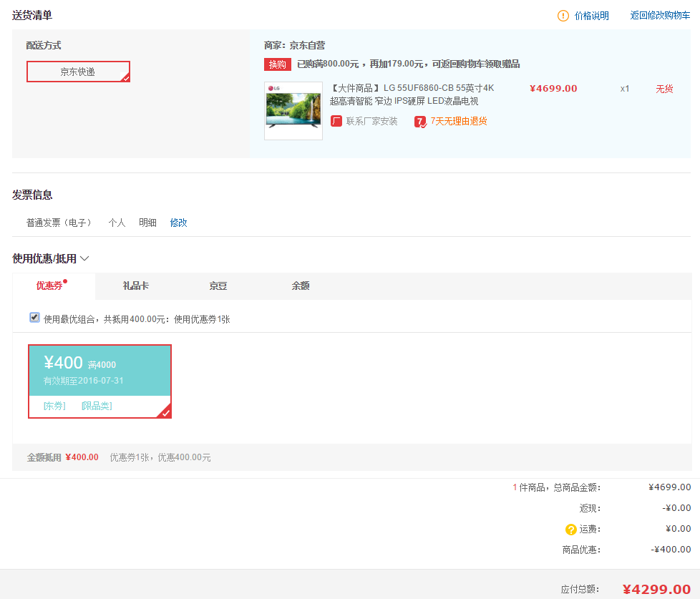Click the 联系厂家安装 text
Image resolution: width=700 pixels, height=599 pixels.
pyautogui.click(x=372, y=121)
